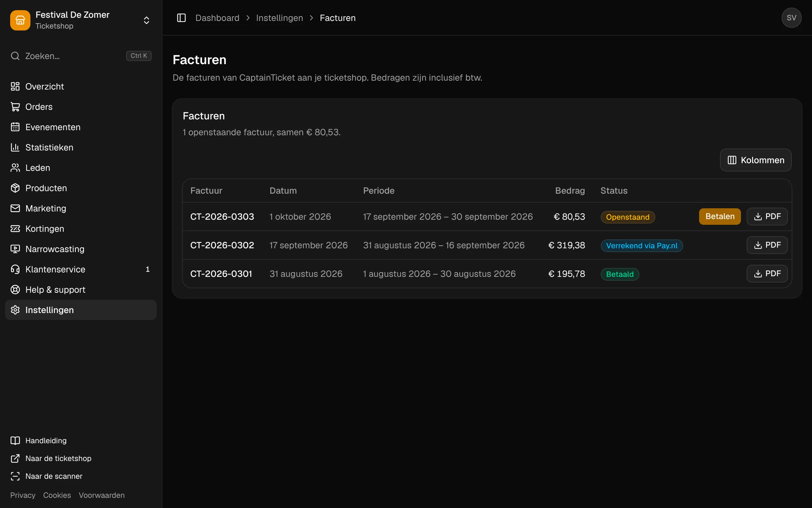The width and height of the screenshot is (812, 508).
Task: Click the Producten box icon
Action: coord(15,188)
